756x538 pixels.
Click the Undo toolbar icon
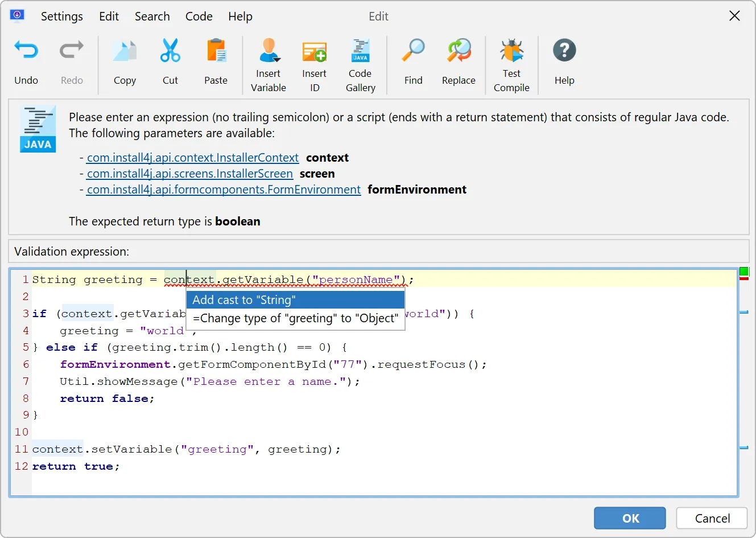(26, 51)
